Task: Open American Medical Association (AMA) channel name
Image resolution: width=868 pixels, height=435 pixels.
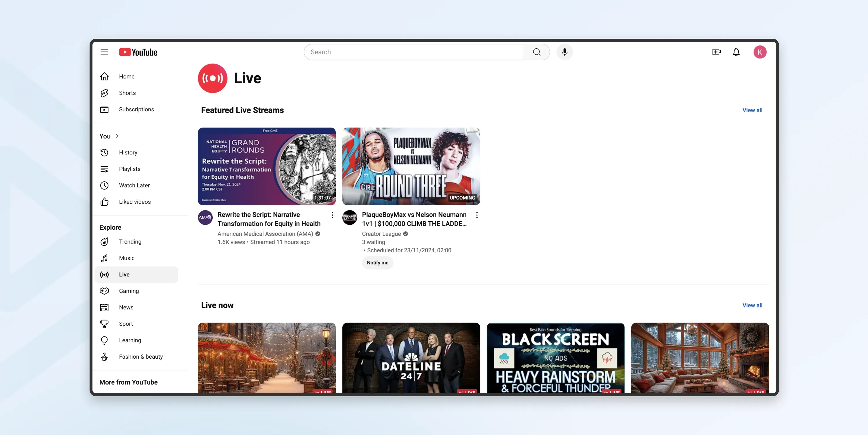Action: pyautogui.click(x=265, y=234)
